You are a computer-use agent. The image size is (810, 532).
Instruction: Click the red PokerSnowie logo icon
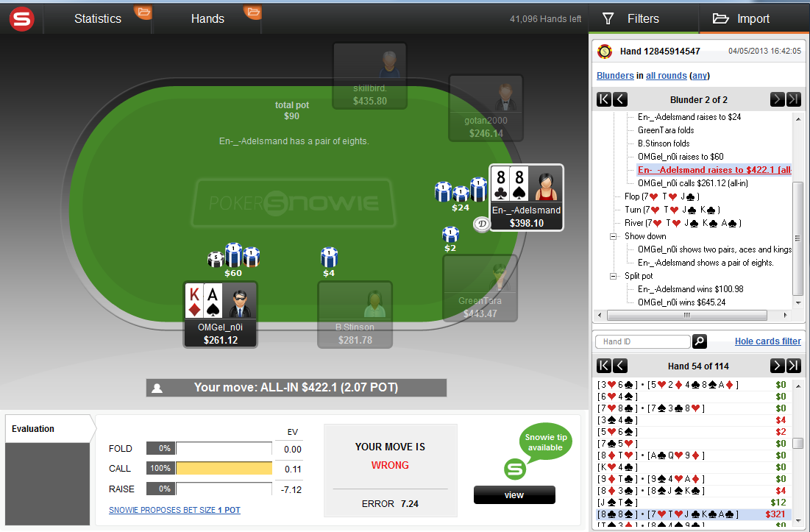pos(21,19)
